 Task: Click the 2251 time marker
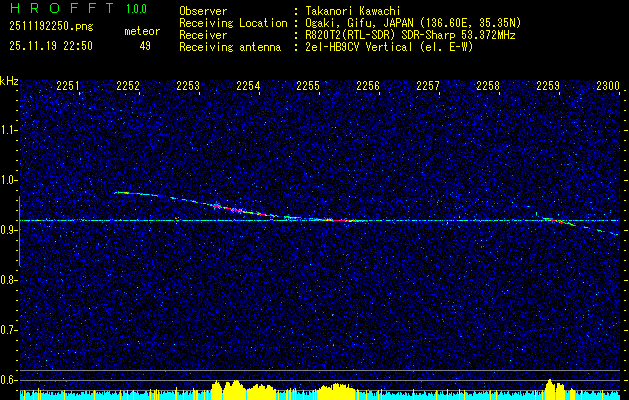pos(68,85)
